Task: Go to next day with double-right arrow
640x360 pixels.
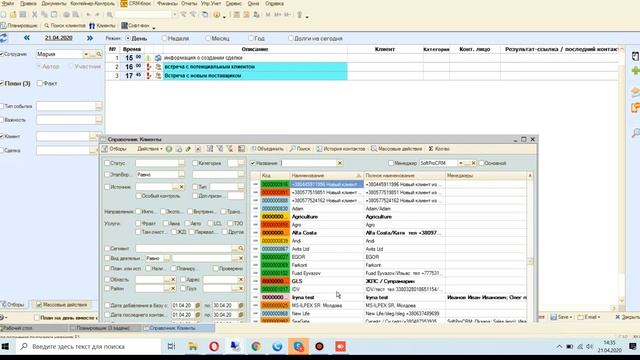Action: coord(90,38)
